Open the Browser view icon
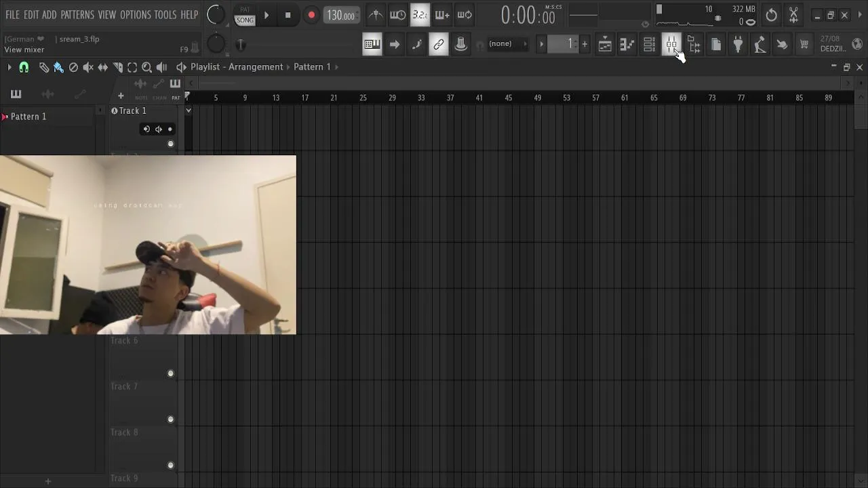Image resolution: width=868 pixels, height=488 pixels. tap(694, 45)
